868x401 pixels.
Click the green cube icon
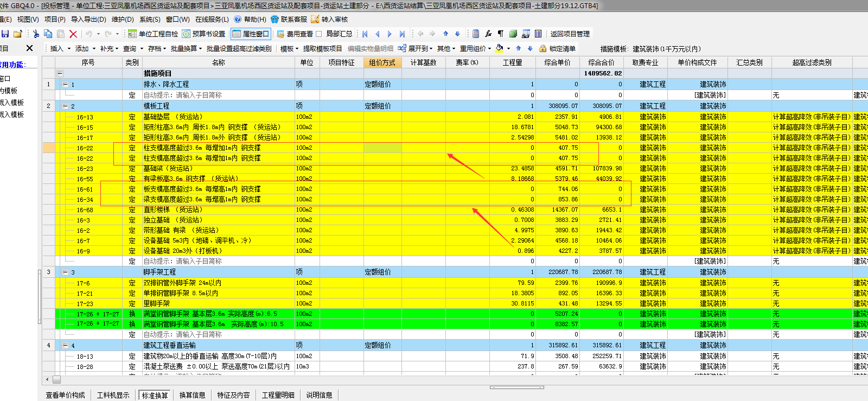coord(513,34)
